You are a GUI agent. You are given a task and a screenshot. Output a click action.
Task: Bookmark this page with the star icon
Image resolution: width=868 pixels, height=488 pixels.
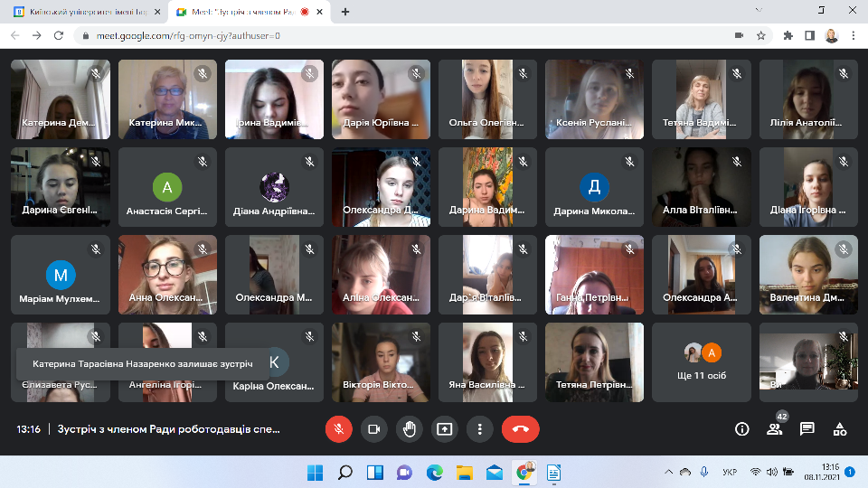coord(761,35)
